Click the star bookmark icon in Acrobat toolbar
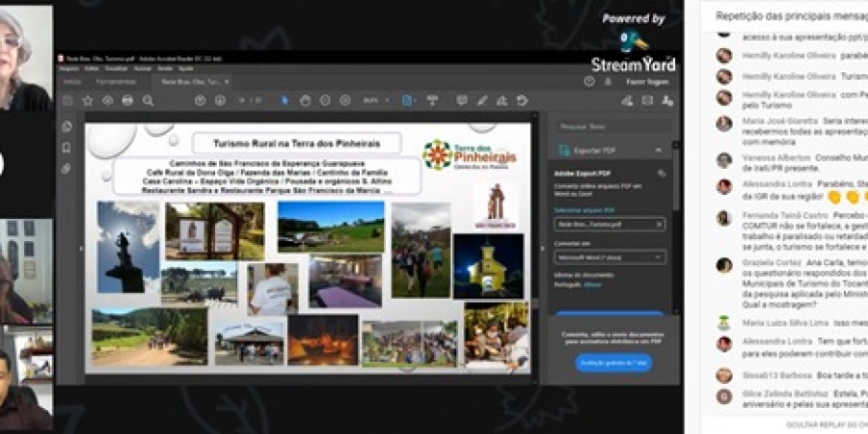 (x=88, y=100)
